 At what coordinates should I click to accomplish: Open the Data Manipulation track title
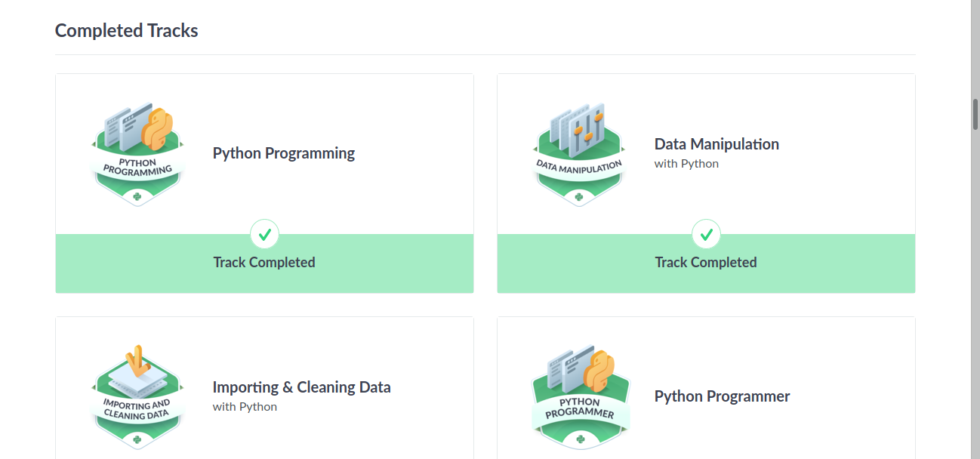coord(717,143)
